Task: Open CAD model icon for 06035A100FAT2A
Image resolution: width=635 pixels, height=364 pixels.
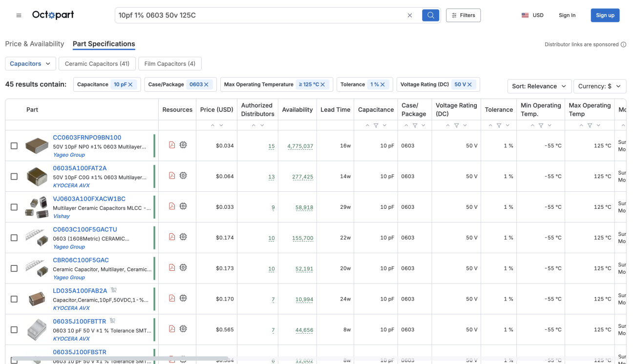Action: coord(183,176)
